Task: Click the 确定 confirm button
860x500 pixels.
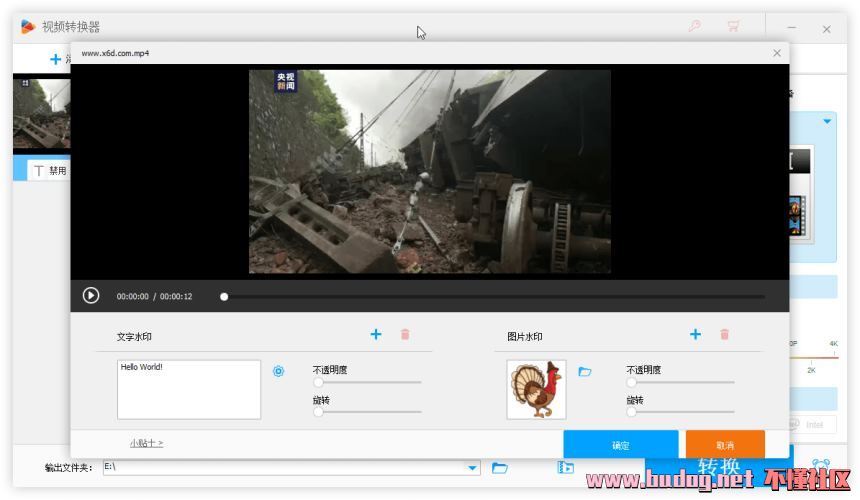Action: click(x=620, y=445)
